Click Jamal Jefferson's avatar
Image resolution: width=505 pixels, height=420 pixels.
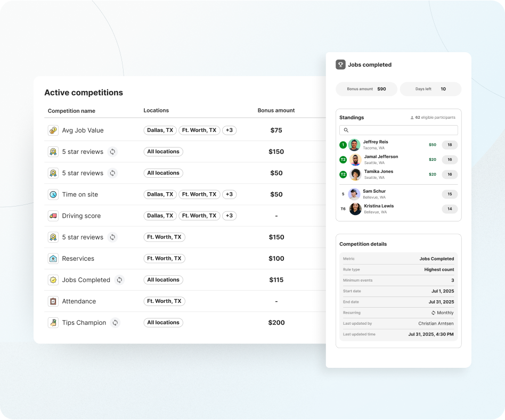(x=355, y=160)
